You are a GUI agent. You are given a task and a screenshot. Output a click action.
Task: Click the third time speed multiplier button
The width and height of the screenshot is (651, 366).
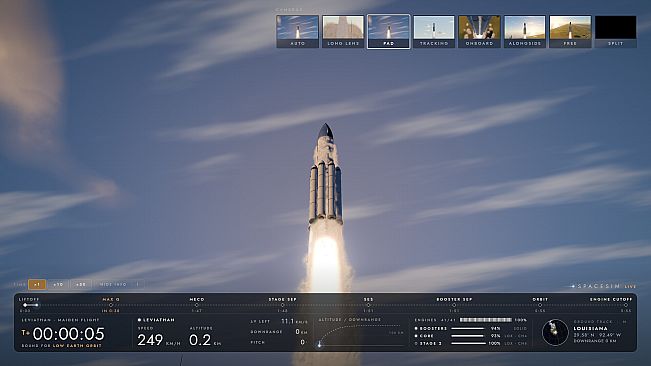(x=81, y=285)
